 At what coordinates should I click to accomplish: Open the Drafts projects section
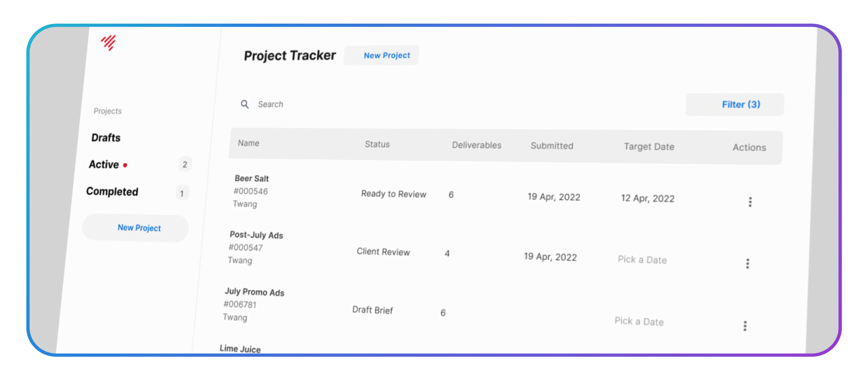[x=106, y=138]
